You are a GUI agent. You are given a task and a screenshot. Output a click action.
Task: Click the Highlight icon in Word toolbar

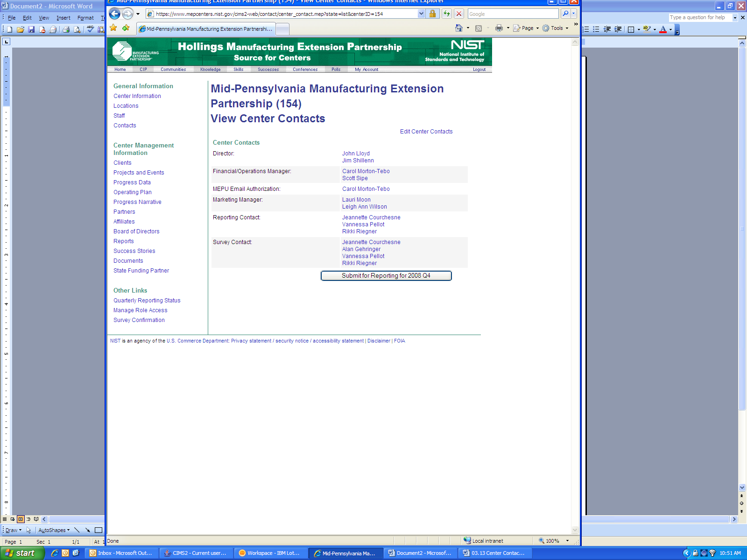pos(647,29)
